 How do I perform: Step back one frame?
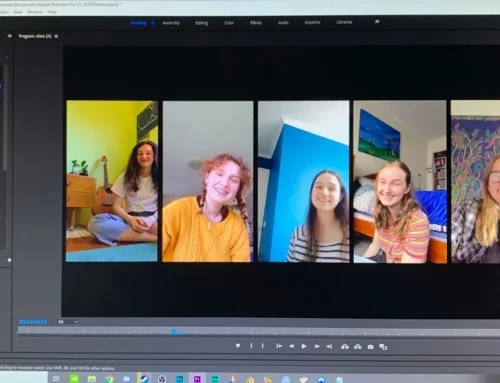(x=291, y=346)
